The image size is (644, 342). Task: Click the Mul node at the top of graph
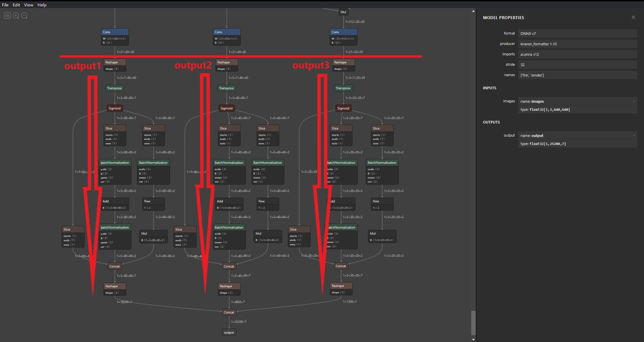[x=343, y=12]
